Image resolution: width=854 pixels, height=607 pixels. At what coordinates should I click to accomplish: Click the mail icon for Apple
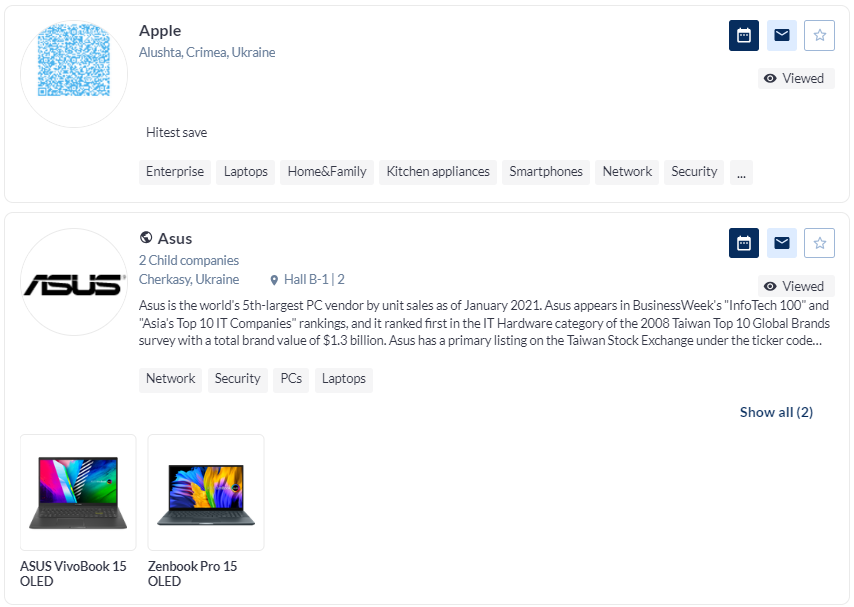[782, 35]
